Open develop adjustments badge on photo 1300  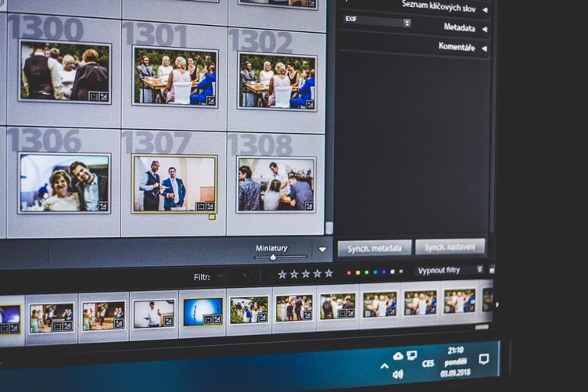pos(103,97)
